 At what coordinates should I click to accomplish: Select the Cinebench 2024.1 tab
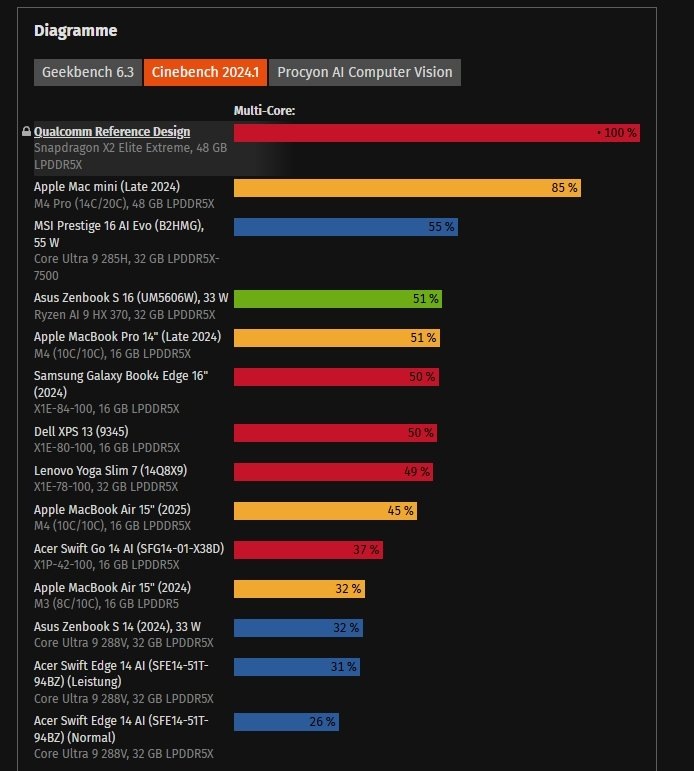click(205, 72)
